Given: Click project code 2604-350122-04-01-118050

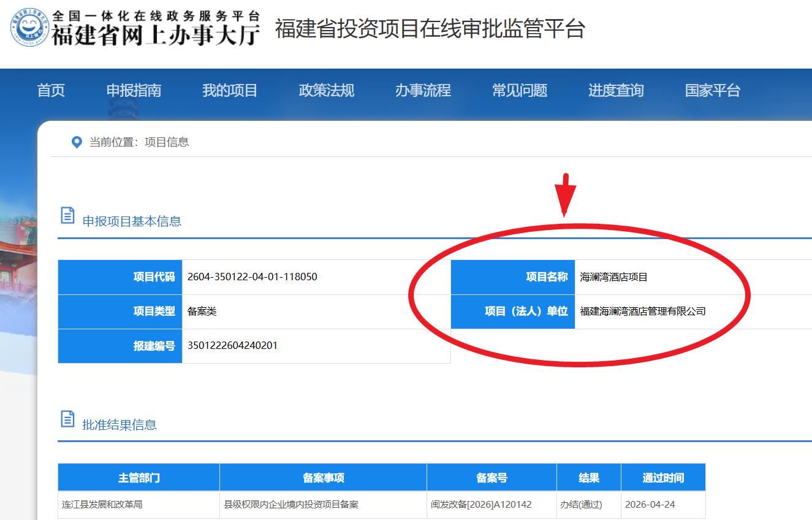Looking at the screenshot, I should (x=252, y=277).
